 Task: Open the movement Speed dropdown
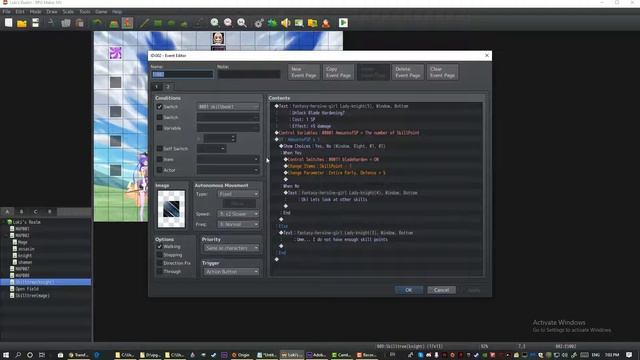(x=238, y=214)
